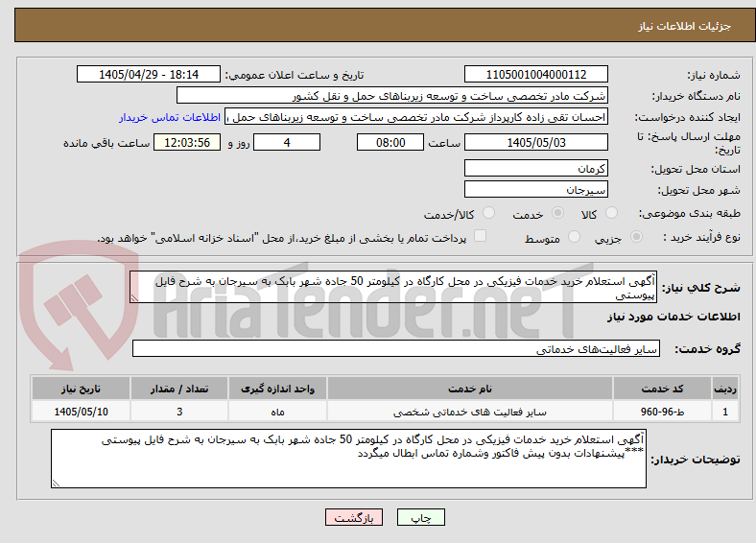Click the unit cell ماه
The height and width of the screenshot is (543, 756).
click(277, 412)
